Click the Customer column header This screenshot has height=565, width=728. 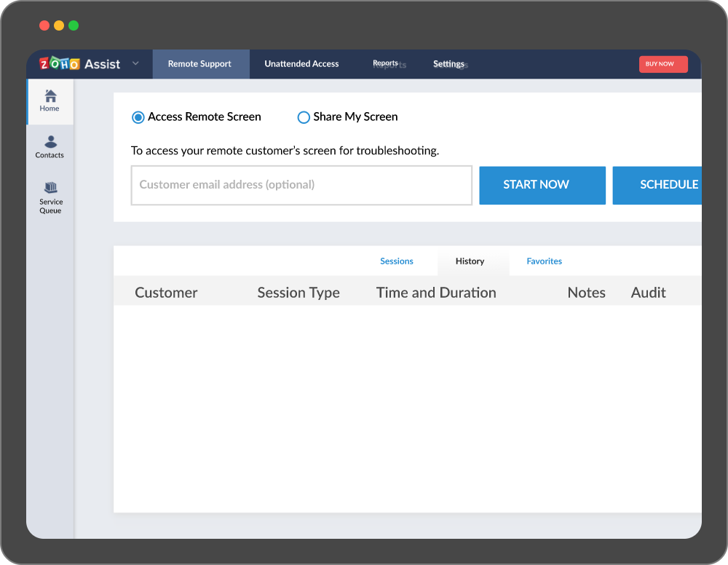click(x=166, y=293)
